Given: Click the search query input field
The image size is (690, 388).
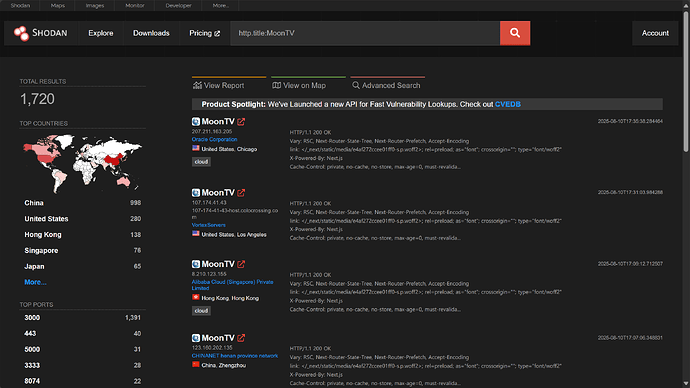Looking at the screenshot, I should (x=365, y=33).
